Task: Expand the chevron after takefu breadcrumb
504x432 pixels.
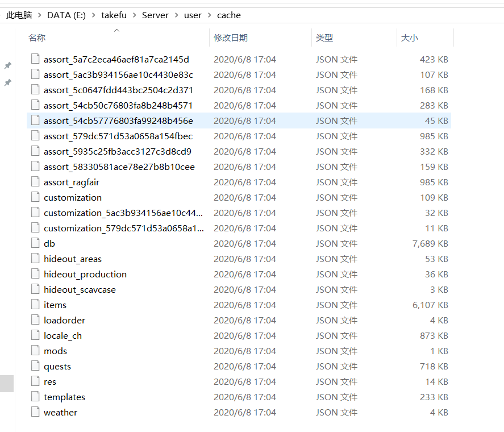Action: [x=134, y=15]
